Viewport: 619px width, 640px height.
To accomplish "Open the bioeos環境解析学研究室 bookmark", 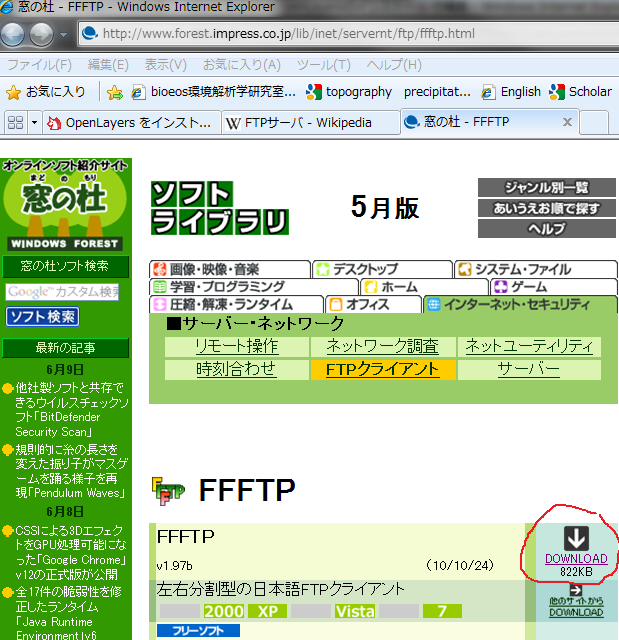I will 213,92.
